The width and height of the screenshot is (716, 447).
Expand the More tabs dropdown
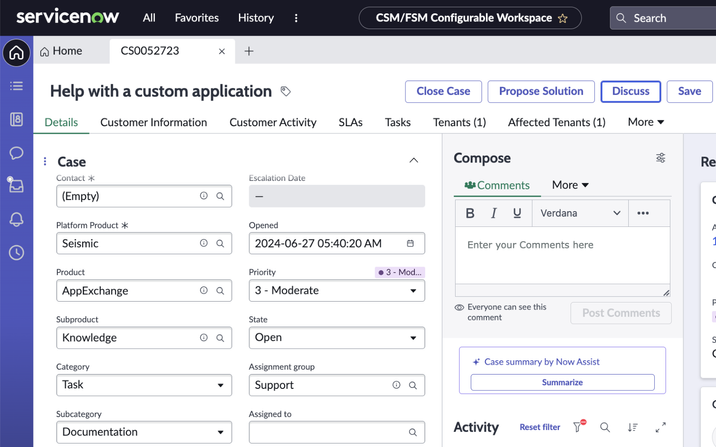click(646, 122)
